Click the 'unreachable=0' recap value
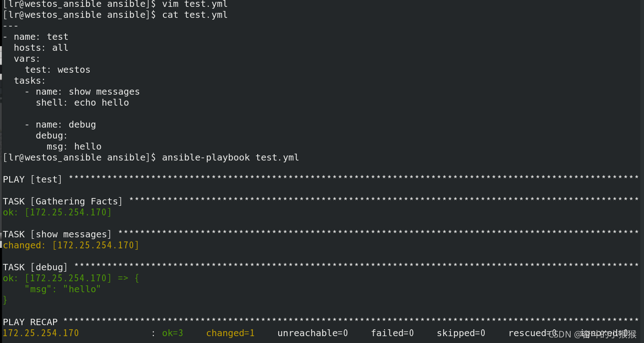644x343 pixels. [x=313, y=333]
